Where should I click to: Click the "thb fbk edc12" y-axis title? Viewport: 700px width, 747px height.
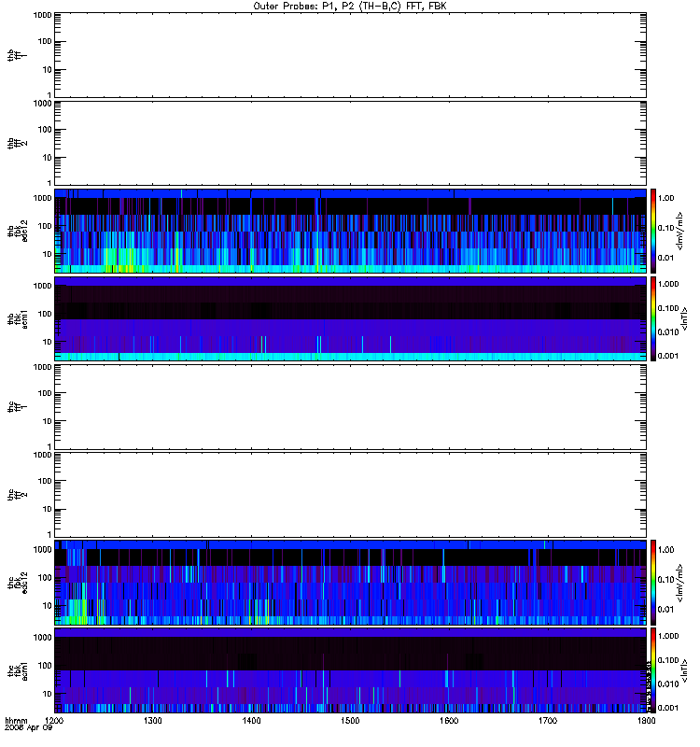[18, 231]
